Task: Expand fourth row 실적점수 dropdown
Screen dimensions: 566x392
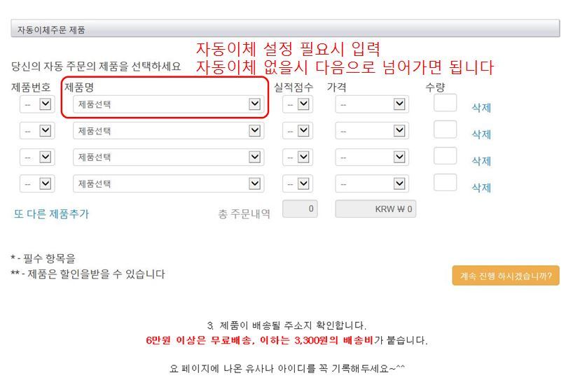Action: (298, 184)
